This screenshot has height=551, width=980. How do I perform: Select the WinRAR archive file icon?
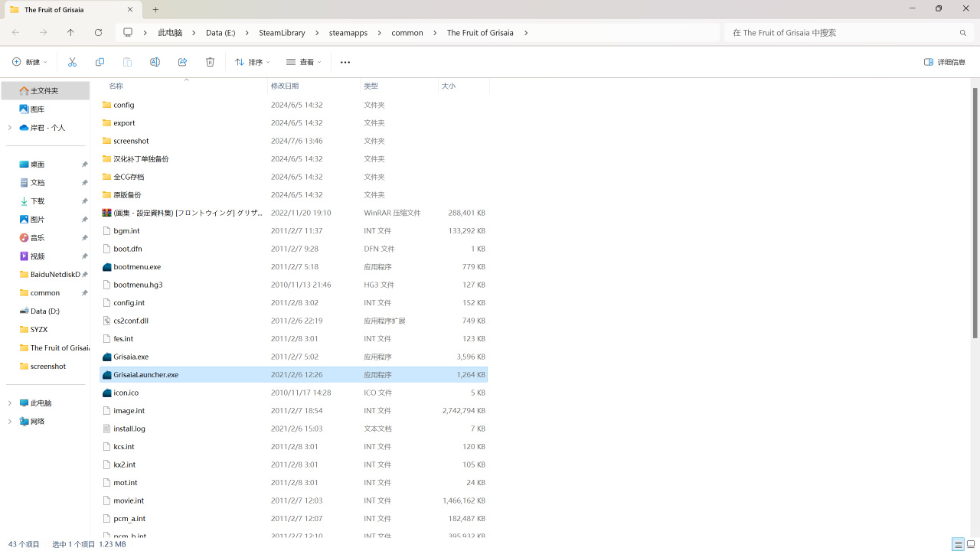point(107,213)
